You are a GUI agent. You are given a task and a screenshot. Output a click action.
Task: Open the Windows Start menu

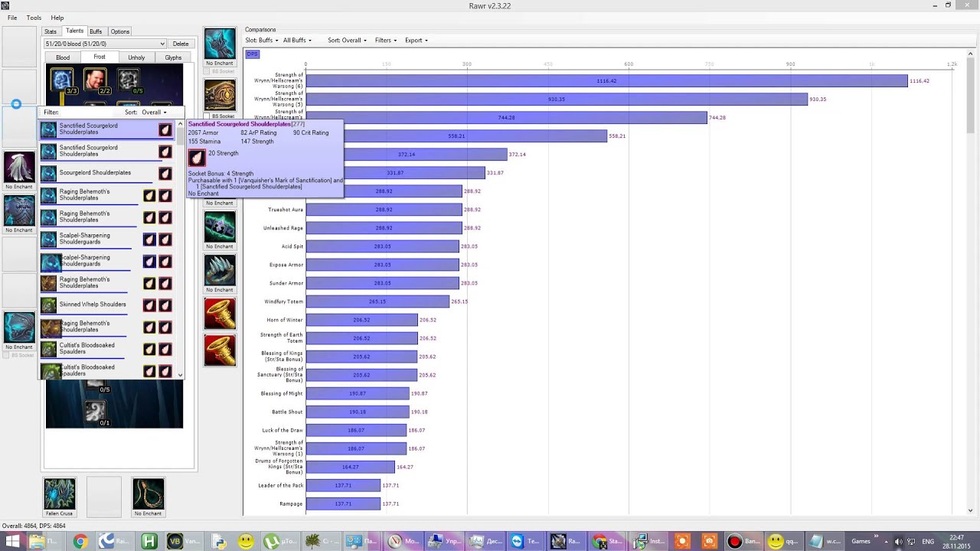pos(11,541)
